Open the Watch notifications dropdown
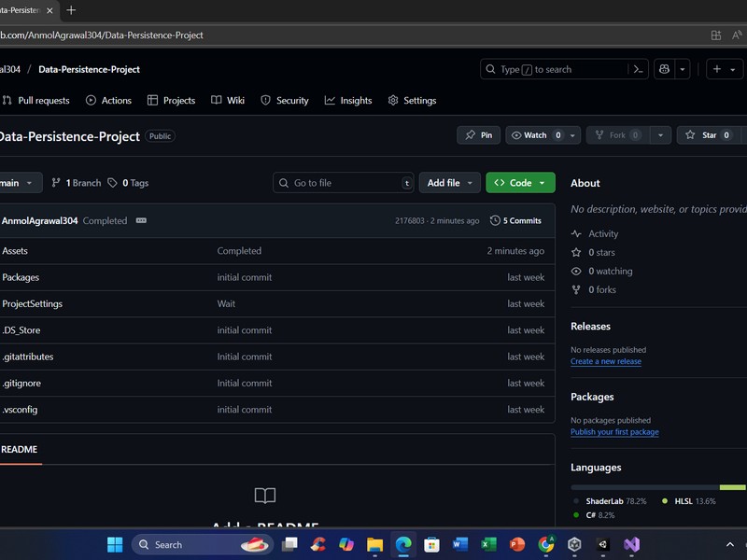The image size is (747, 560). pyautogui.click(x=543, y=135)
